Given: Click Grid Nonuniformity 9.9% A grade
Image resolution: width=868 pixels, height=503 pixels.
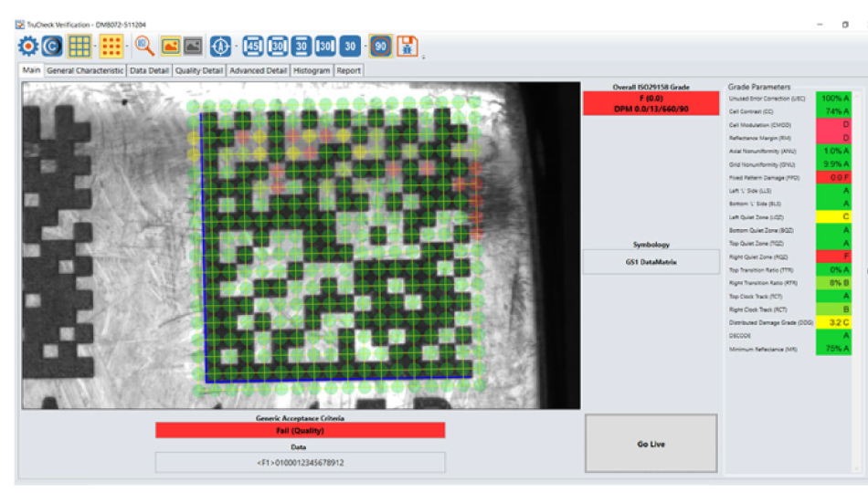Looking at the screenshot, I should [833, 164].
